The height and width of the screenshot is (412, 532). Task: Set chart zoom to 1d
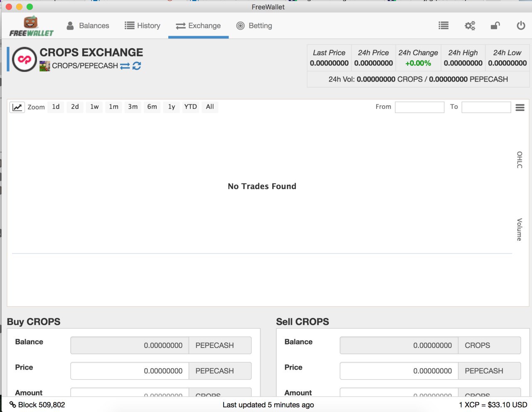[56, 107]
